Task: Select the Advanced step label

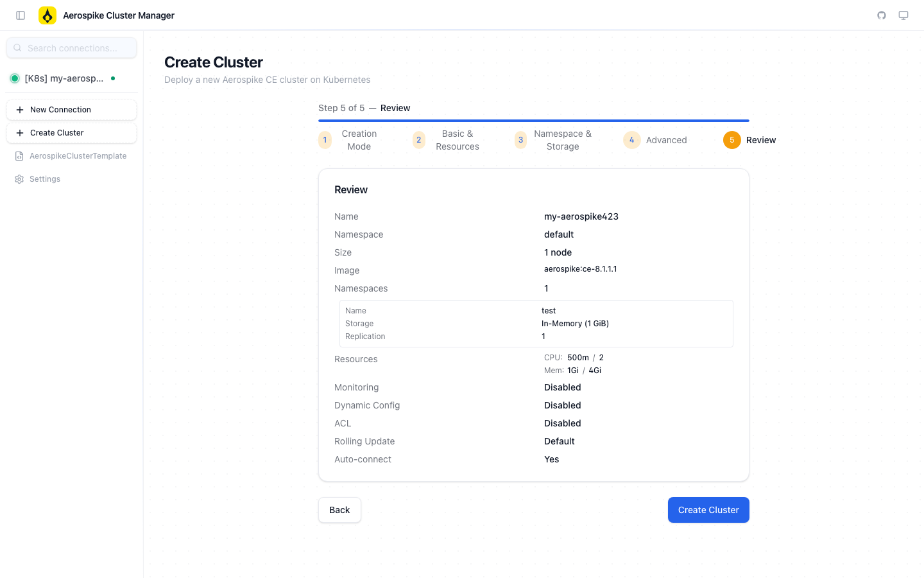Action: [x=666, y=140]
